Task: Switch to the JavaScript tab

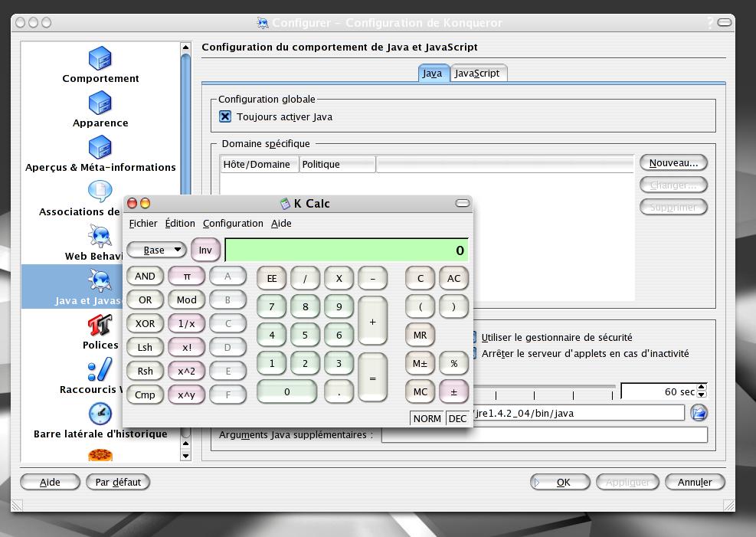Action: tap(477, 74)
